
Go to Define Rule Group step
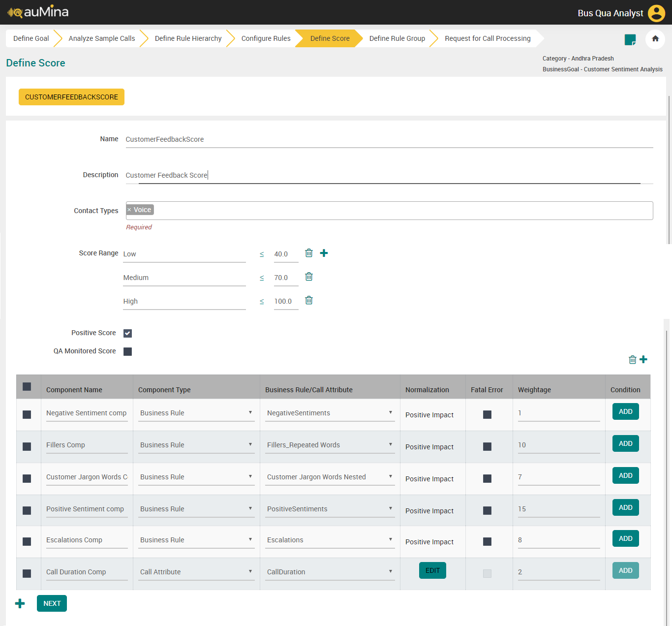397,38
